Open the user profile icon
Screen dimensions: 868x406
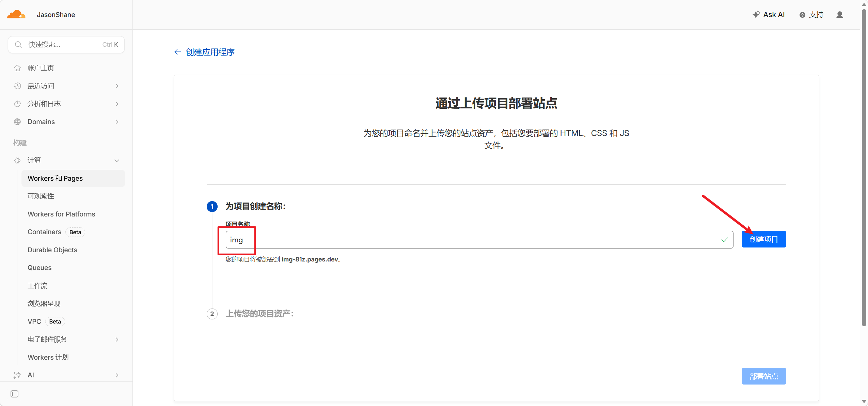coord(839,15)
